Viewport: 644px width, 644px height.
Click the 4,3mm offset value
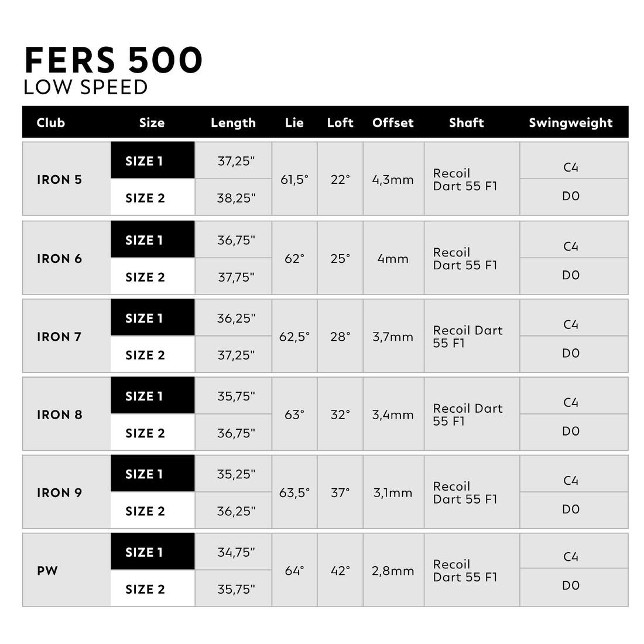tap(393, 180)
